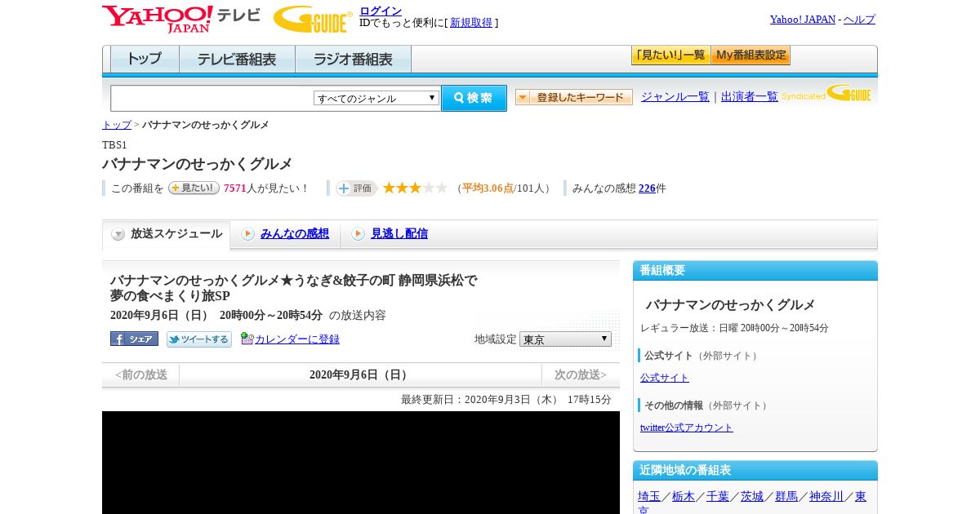The image size is (980, 514).
Task: Go to 次の放送> next broadcast
Action: tap(581, 375)
